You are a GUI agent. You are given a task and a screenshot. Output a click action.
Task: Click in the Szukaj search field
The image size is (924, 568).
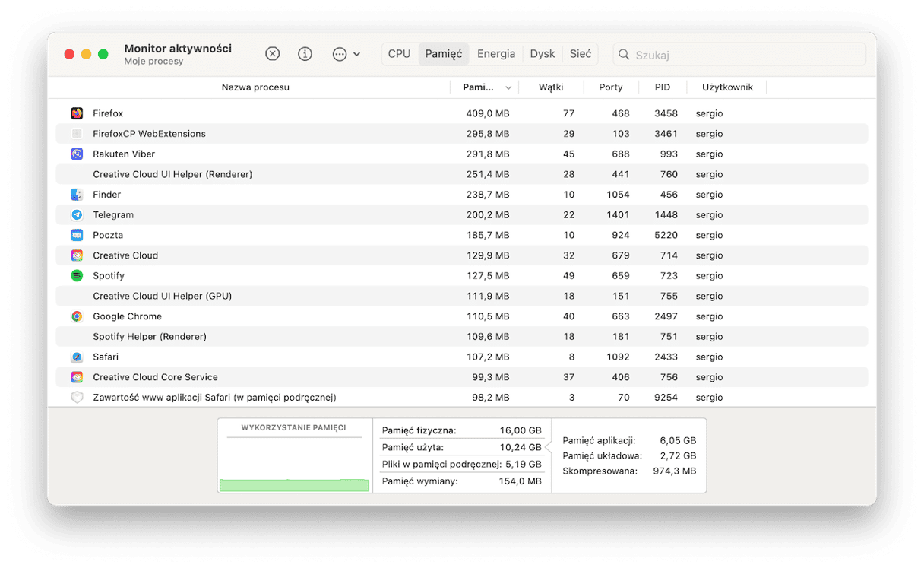(x=739, y=55)
